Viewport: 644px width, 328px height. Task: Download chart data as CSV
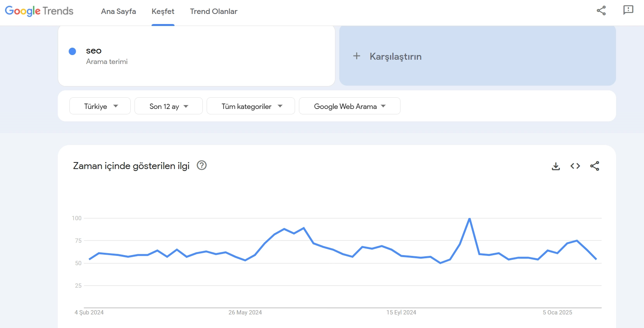click(556, 166)
